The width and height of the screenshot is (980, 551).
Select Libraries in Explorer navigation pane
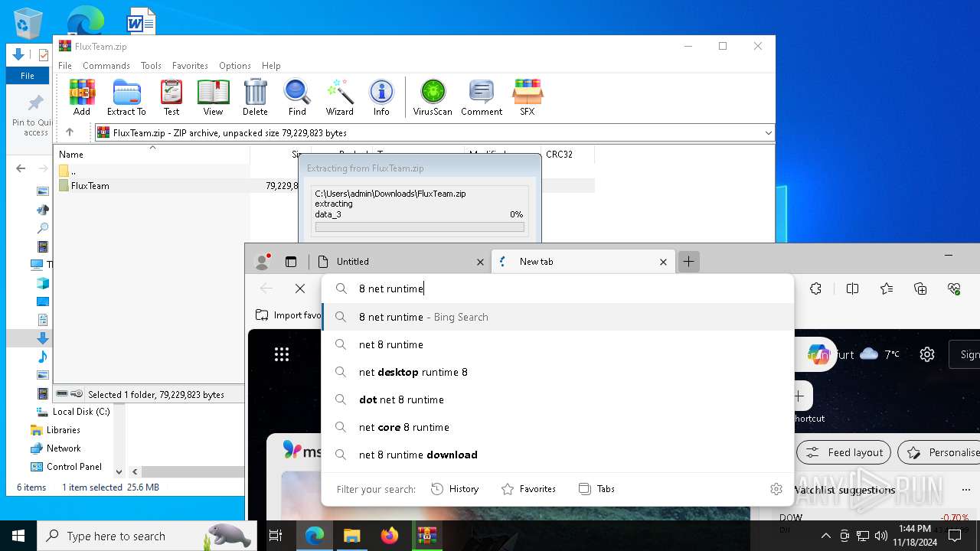pos(63,430)
